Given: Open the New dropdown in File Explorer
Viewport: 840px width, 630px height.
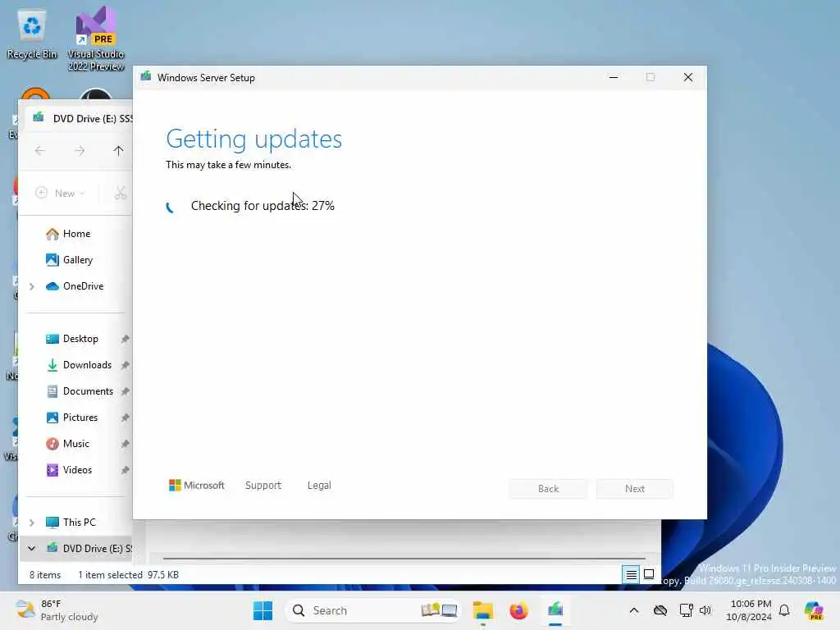Looking at the screenshot, I should point(61,193).
